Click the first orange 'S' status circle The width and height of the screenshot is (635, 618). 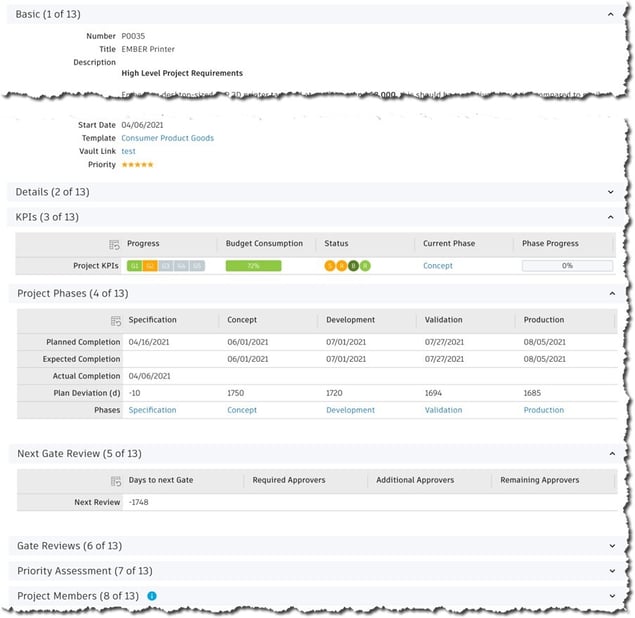pos(330,266)
